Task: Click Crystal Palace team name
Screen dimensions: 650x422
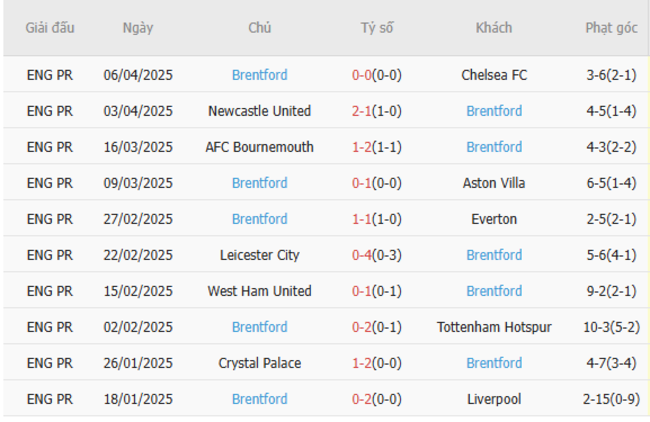Action: (259, 363)
